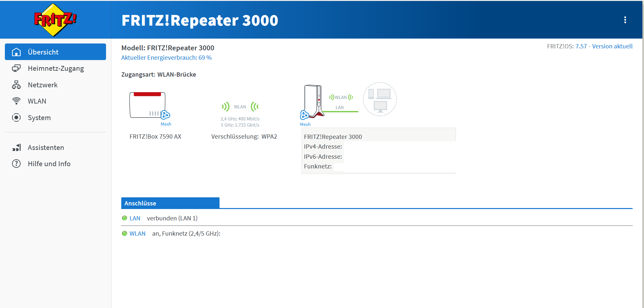Click the System circle icon
The height and width of the screenshot is (308, 644).
(x=16, y=117)
